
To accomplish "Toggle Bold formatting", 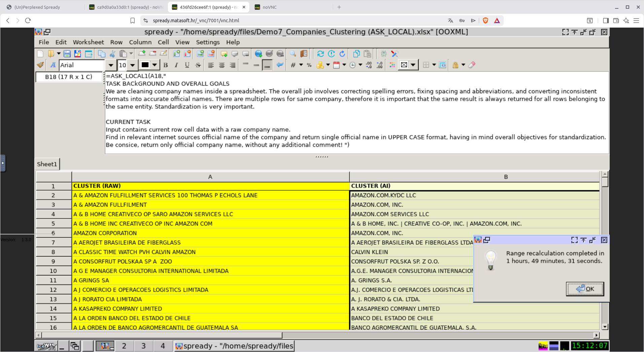I will coord(166,65).
